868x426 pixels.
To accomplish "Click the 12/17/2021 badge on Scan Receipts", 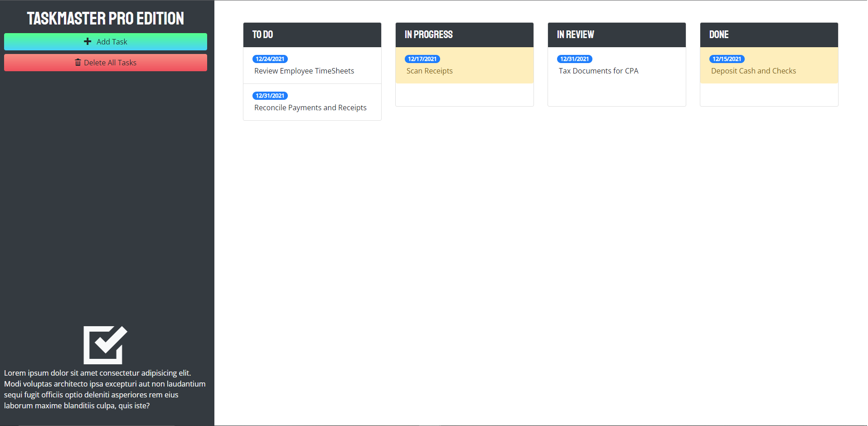I will coord(422,59).
